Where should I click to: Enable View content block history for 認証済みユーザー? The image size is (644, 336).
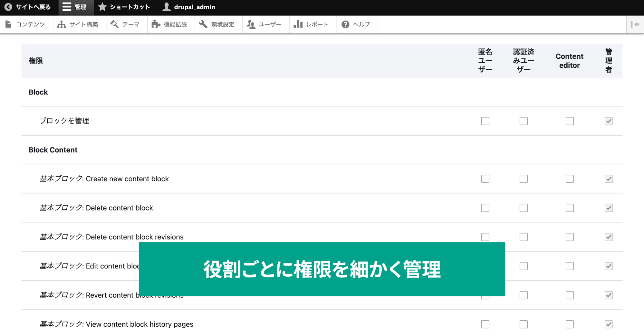(524, 324)
